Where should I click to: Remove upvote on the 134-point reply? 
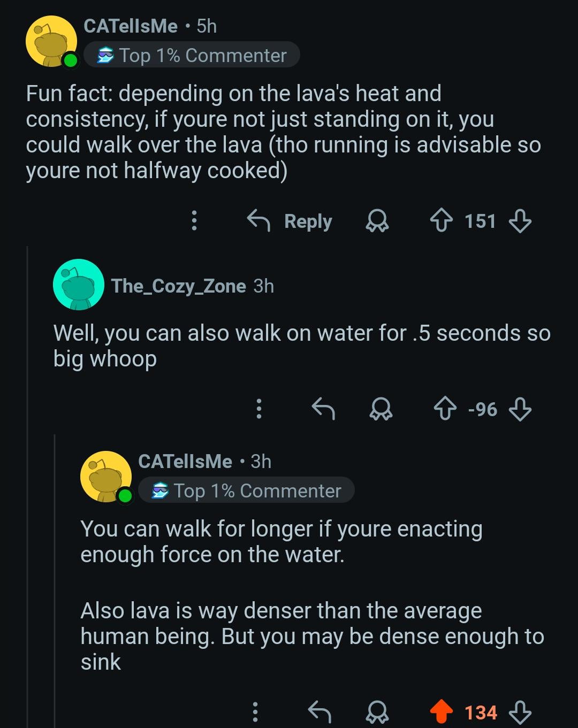[442, 712]
